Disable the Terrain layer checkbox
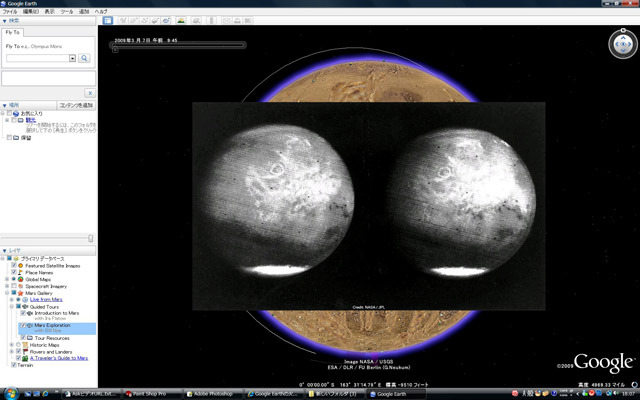The height and width of the screenshot is (400, 640). tap(14, 365)
